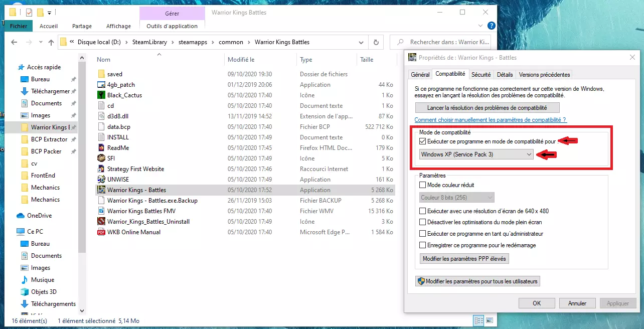This screenshot has width=644, height=329.
Task: Expand the address bar history dropdown
Action: 362,43
